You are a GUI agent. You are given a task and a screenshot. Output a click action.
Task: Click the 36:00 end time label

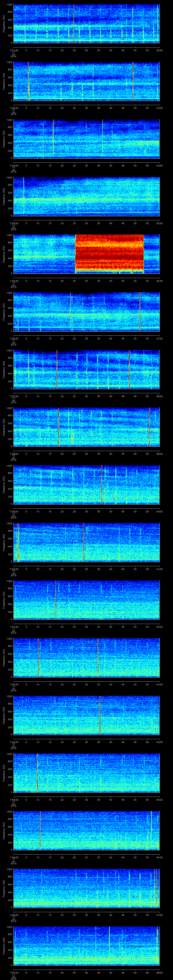pos(159,281)
